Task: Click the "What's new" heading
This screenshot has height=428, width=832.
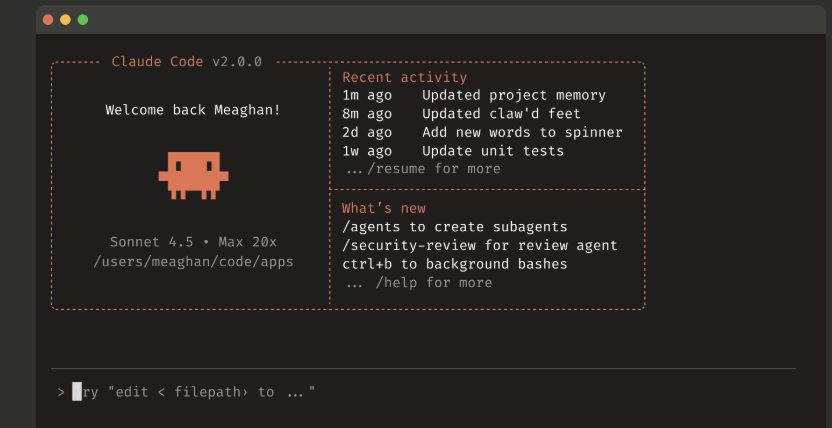Action: pos(384,208)
